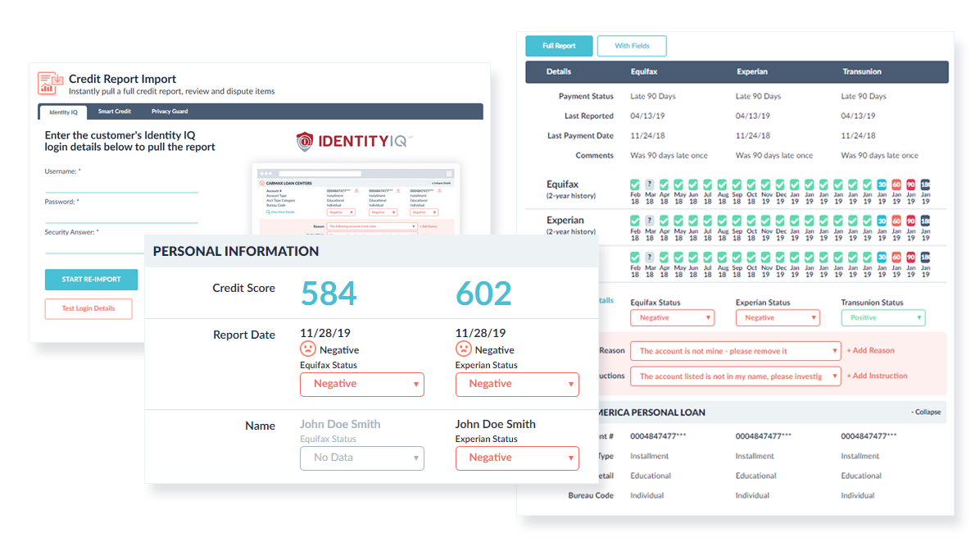The image size is (980, 547).
Task: Toggle the Feb 18 Experian history checkmark
Action: 635,219
